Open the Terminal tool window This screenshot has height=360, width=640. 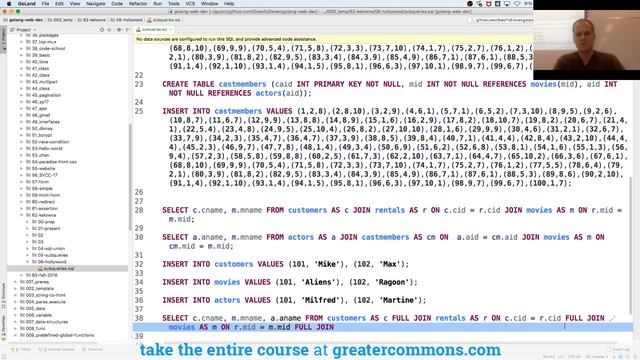[x=93, y=349]
